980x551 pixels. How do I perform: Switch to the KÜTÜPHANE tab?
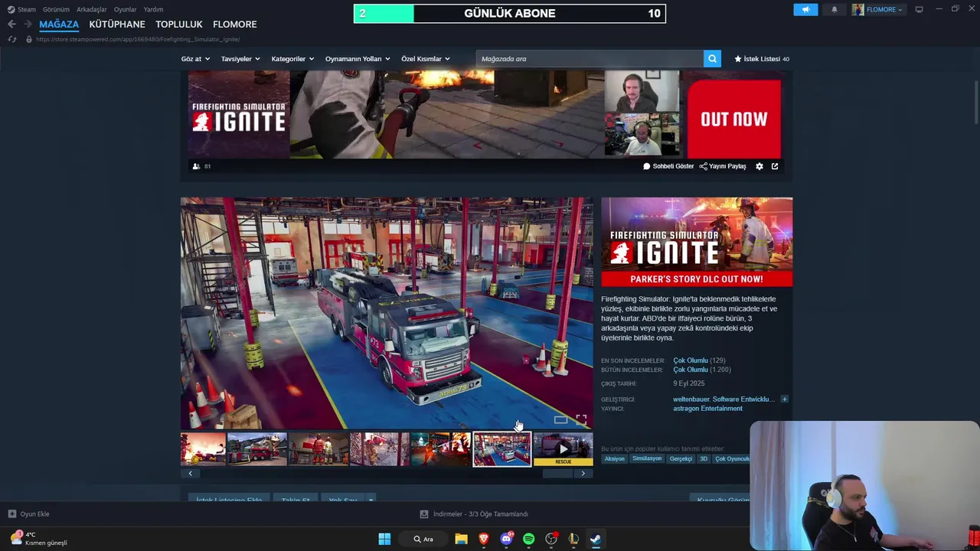(117, 24)
